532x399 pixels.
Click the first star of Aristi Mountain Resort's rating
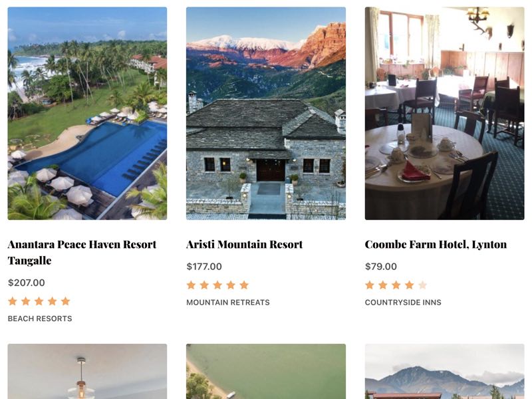coord(191,285)
